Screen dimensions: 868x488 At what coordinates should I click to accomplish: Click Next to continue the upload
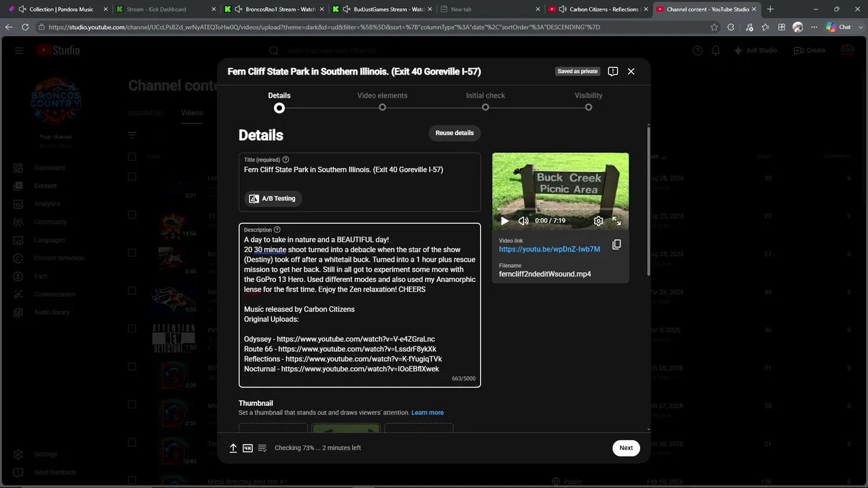(626, 448)
